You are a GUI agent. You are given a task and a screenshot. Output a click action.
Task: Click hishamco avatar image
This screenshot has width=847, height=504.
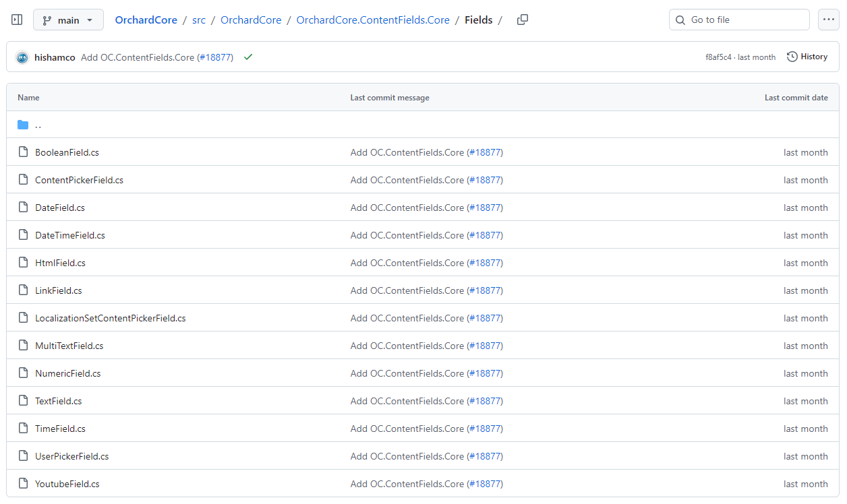[22, 57]
